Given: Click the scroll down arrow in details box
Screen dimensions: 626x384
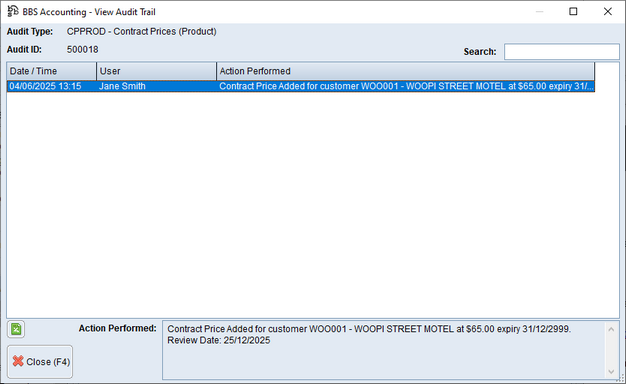Looking at the screenshot, I should point(611,371).
